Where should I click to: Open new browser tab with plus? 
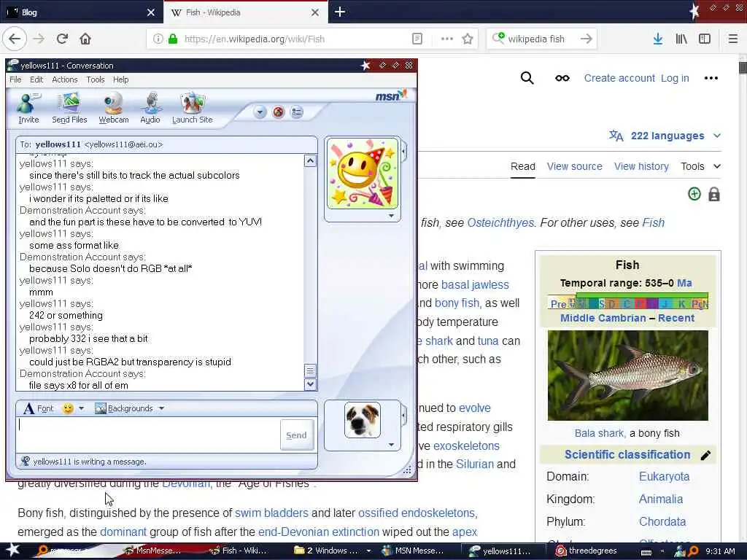tap(340, 12)
